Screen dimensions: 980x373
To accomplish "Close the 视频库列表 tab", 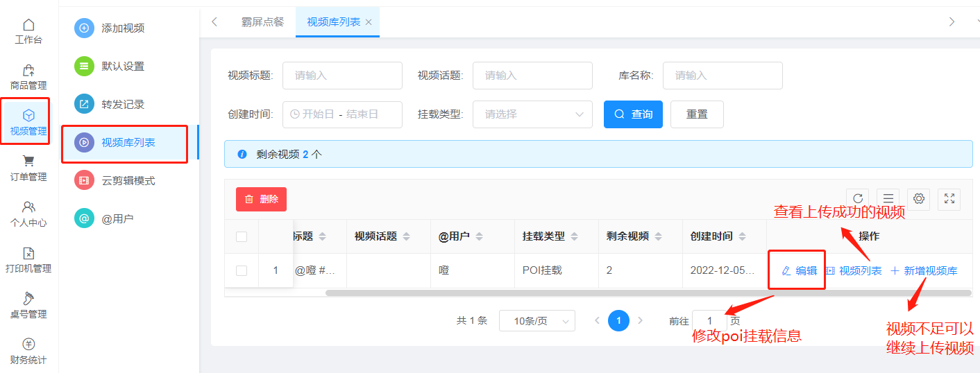I will pyautogui.click(x=369, y=22).
